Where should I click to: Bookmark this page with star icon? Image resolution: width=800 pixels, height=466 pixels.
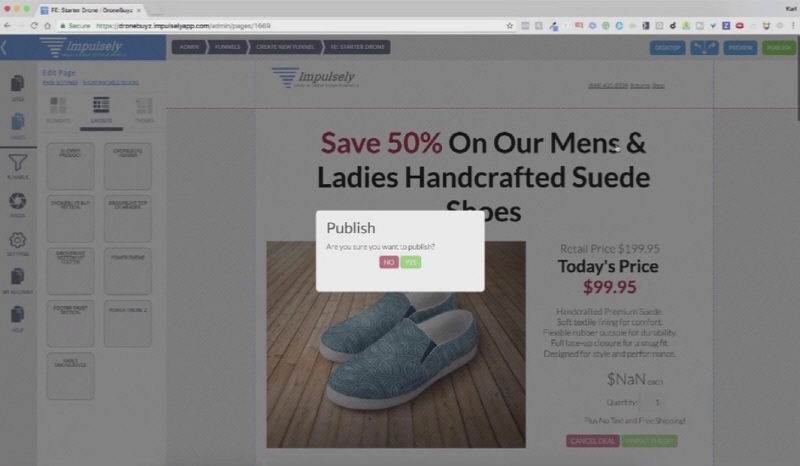point(509,26)
